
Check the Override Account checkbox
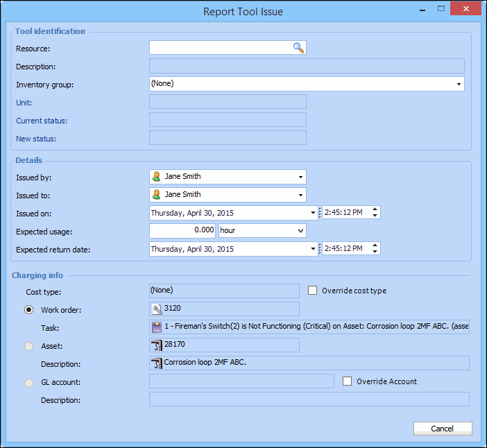point(348,381)
